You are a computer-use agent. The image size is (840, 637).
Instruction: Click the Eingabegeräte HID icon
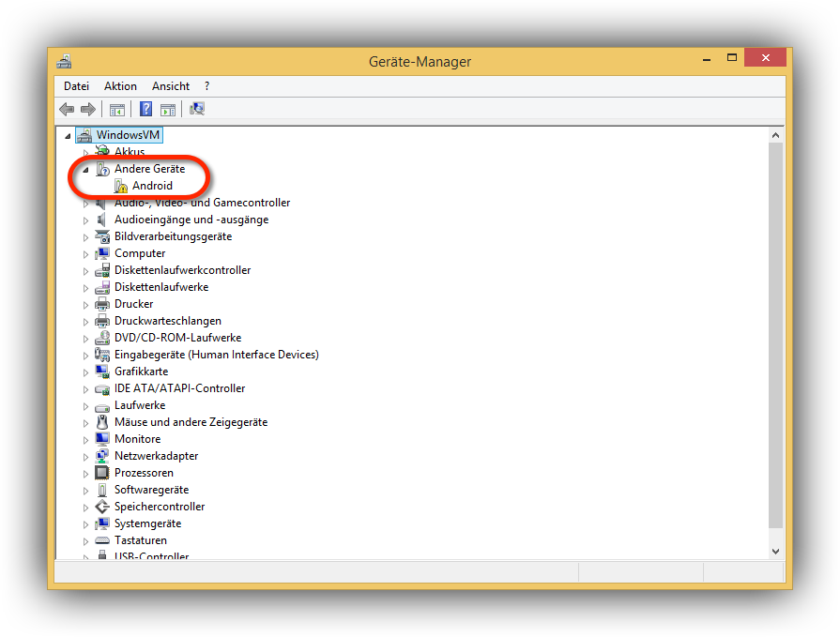tap(102, 355)
